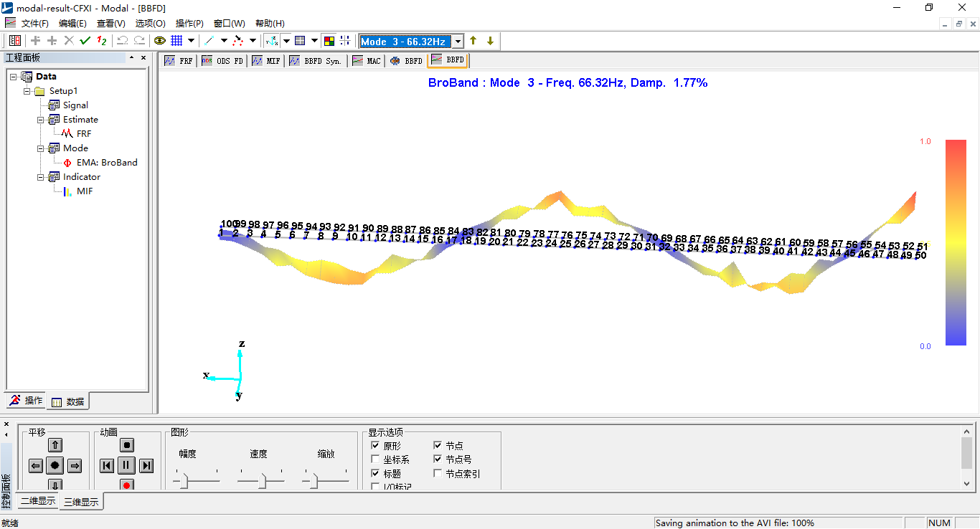
Task: Toggle the 节点索引 checkbox
Action: coord(438,474)
